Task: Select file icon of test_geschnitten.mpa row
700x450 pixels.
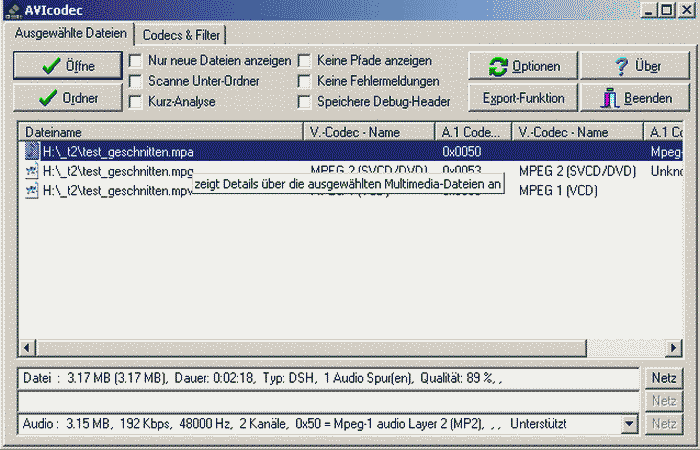Action: [x=32, y=151]
